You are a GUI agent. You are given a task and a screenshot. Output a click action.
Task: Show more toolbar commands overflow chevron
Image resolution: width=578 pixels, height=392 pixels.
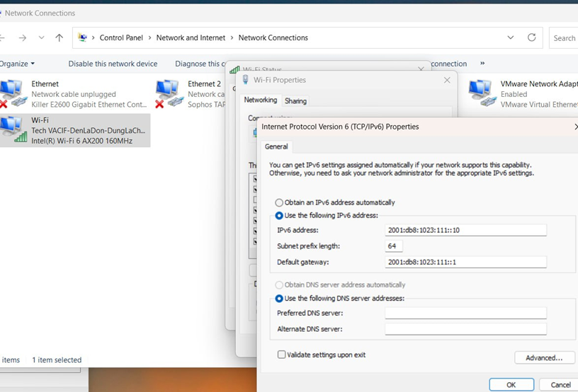[482, 63]
